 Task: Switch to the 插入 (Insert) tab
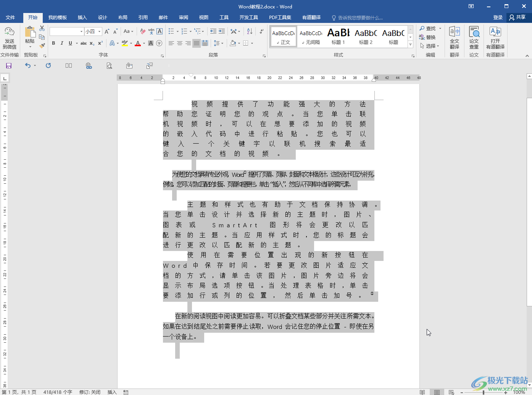tap(82, 18)
